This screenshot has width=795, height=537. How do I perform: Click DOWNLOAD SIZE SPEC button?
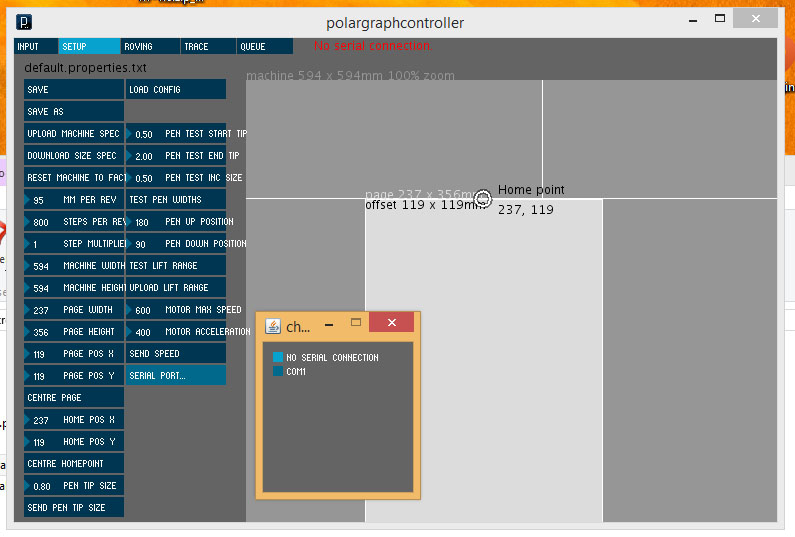coord(74,155)
